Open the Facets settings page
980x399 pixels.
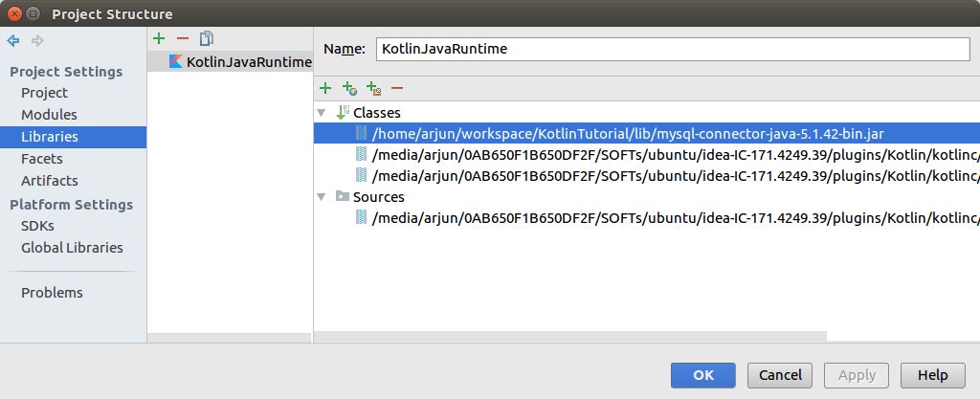tap(42, 159)
